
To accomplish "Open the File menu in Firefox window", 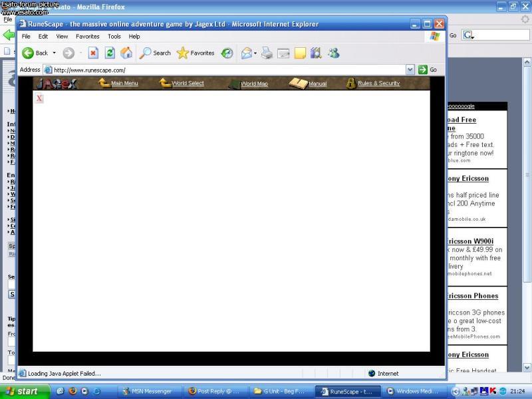I will pos(7,19).
